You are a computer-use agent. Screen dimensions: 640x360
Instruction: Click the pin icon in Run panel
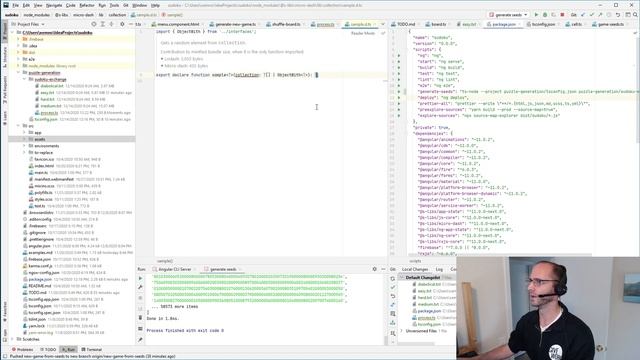[140, 340]
